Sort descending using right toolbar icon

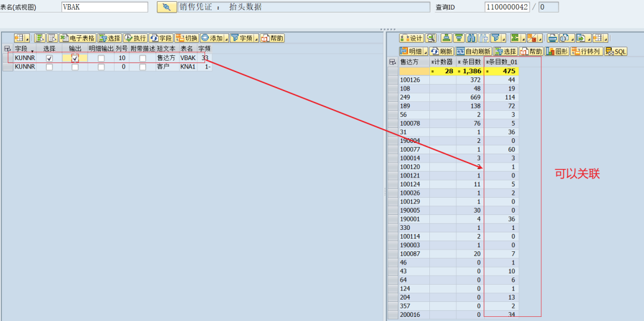[459, 38]
